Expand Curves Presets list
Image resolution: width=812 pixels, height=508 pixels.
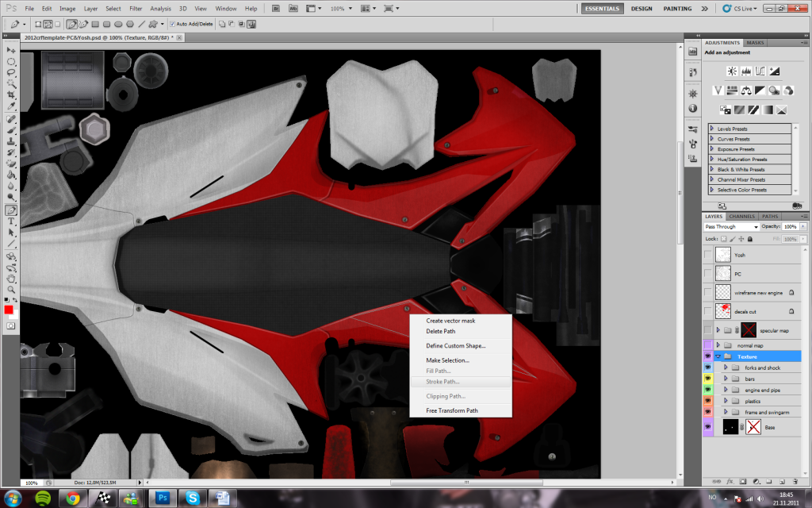712,139
